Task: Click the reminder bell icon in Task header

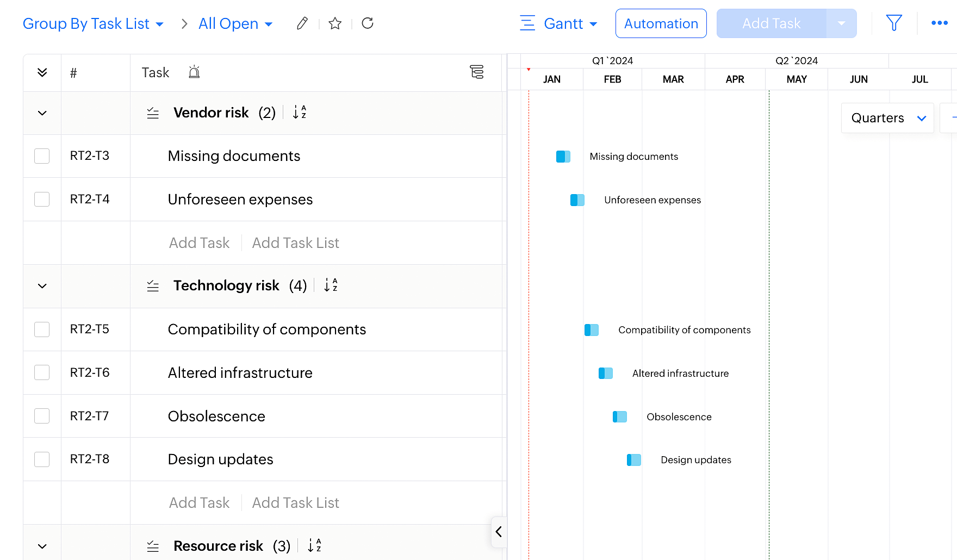Action: pos(194,72)
